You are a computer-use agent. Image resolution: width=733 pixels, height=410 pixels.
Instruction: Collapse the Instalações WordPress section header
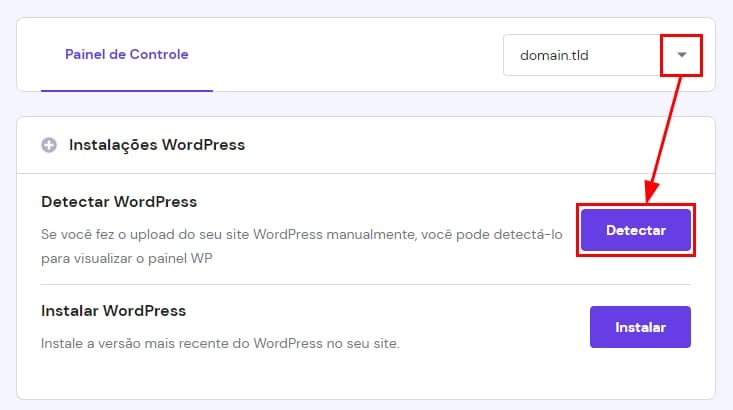(156, 145)
